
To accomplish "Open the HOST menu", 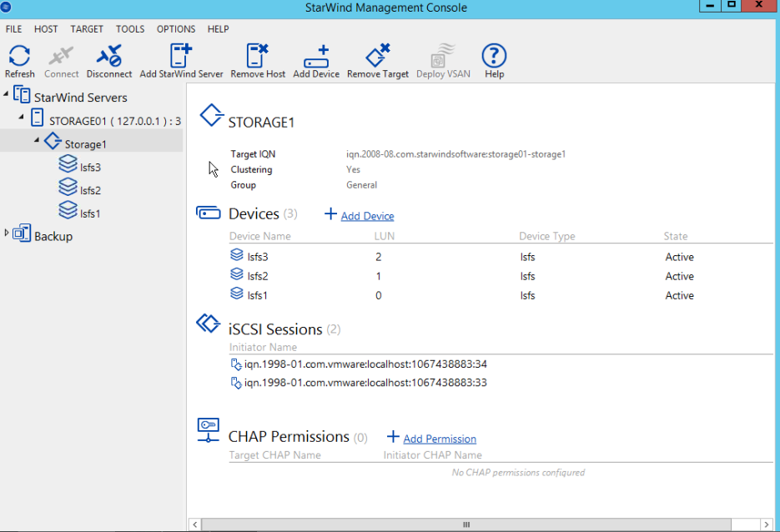I will click(x=46, y=29).
